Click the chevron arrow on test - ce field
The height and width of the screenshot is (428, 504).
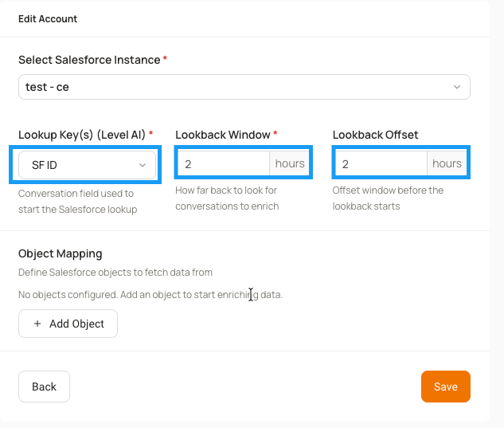point(457,87)
